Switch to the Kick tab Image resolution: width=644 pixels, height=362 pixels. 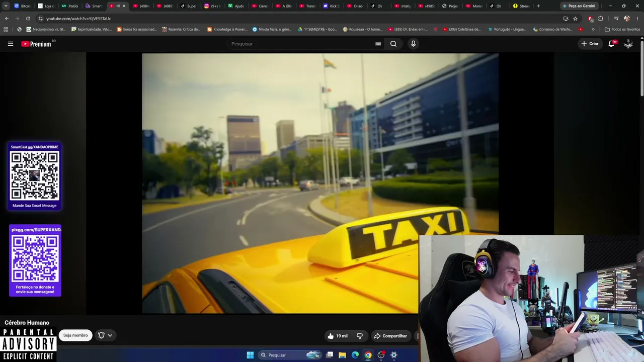[331, 6]
